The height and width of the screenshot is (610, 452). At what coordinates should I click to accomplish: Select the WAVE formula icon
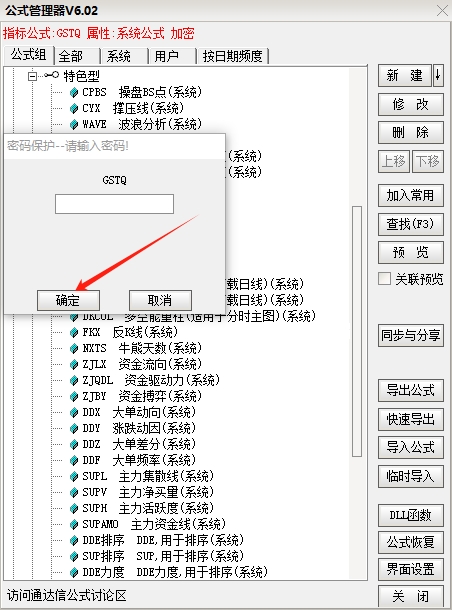coord(74,124)
